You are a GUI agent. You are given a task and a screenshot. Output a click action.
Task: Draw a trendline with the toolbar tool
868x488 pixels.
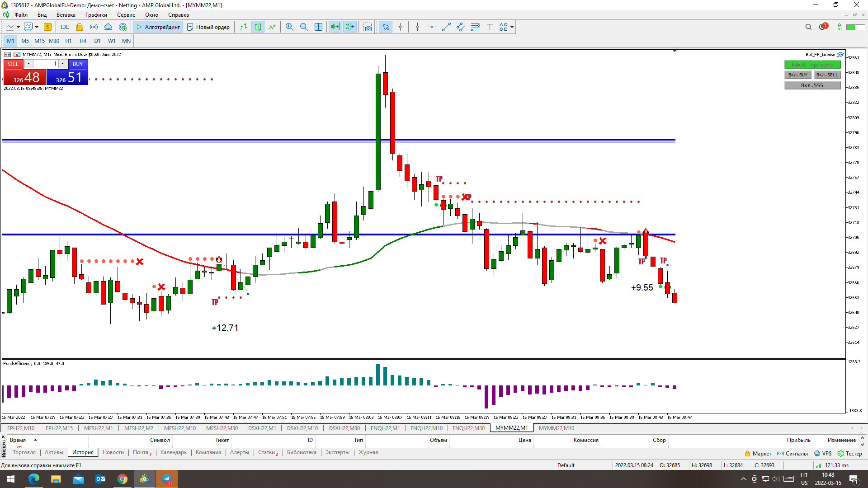coord(446,27)
